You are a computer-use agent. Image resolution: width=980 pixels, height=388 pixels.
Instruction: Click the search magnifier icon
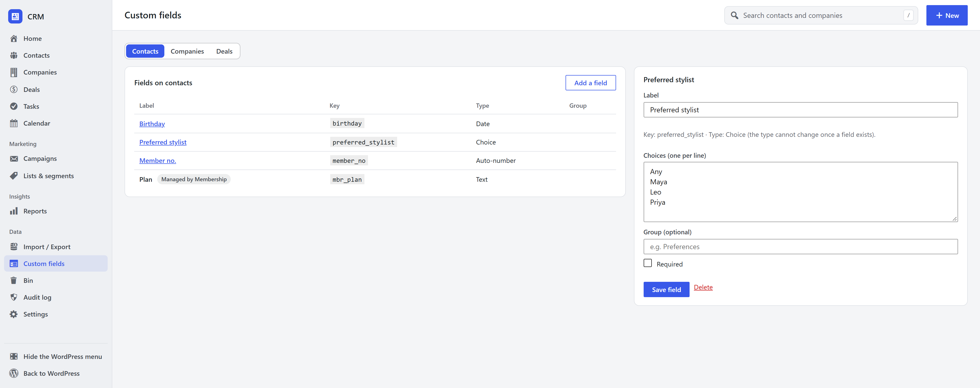coord(735,15)
